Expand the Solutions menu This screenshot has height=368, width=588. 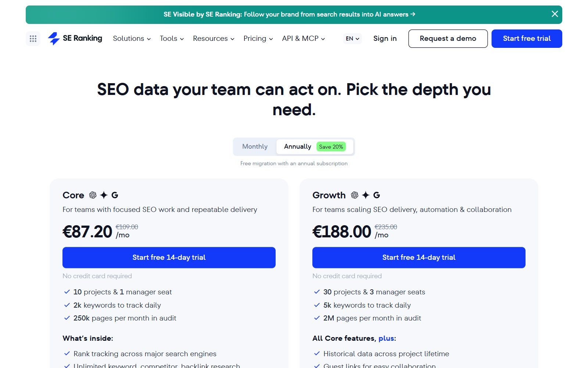(132, 38)
